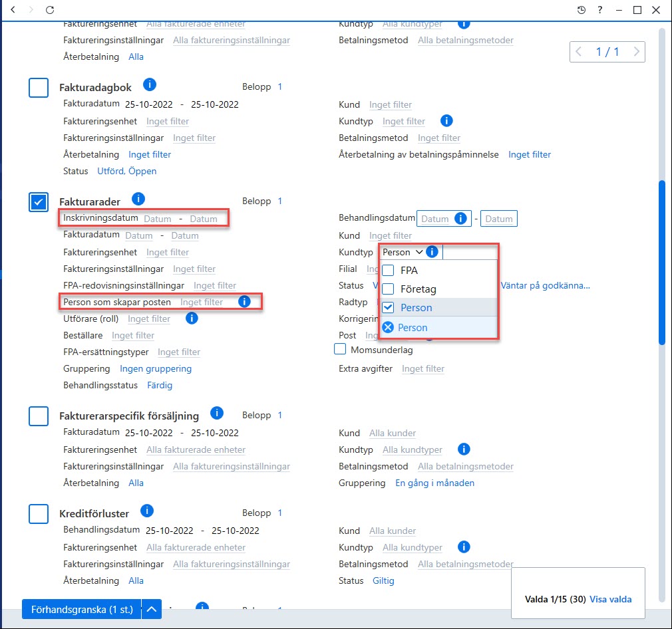672x629 pixels.
Task: Tick the Fakturerarspecifik försäljning checkbox
Action: [39, 416]
